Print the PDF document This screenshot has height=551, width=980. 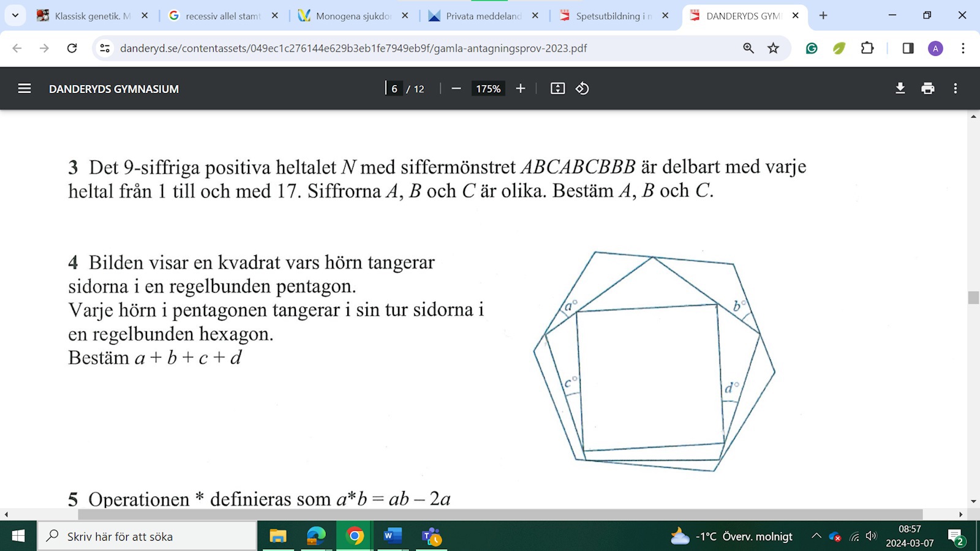[x=927, y=89]
